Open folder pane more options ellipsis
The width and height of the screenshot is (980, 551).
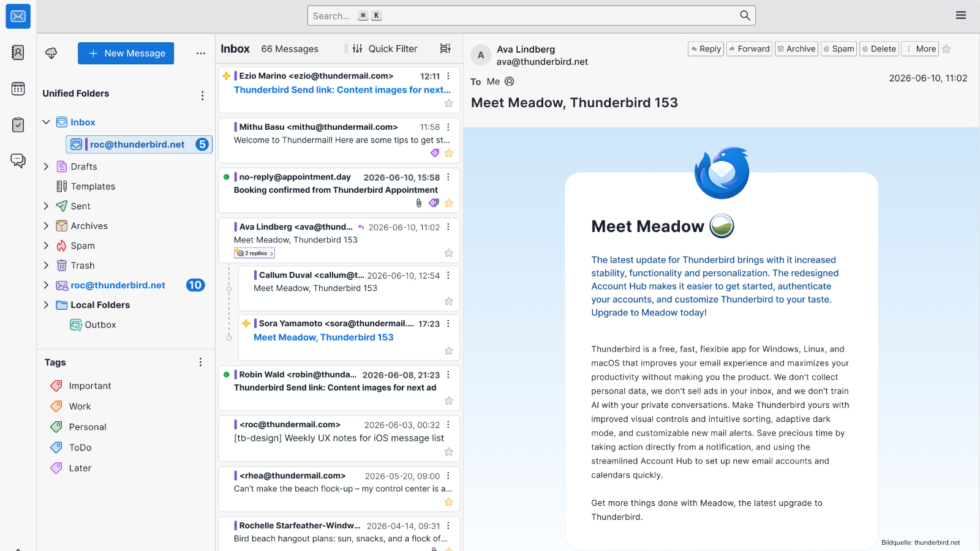pyautogui.click(x=201, y=53)
